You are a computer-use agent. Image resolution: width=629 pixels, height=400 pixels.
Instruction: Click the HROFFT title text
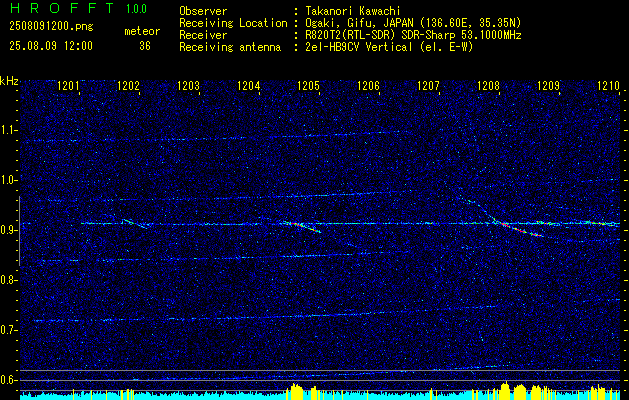tap(62, 8)
